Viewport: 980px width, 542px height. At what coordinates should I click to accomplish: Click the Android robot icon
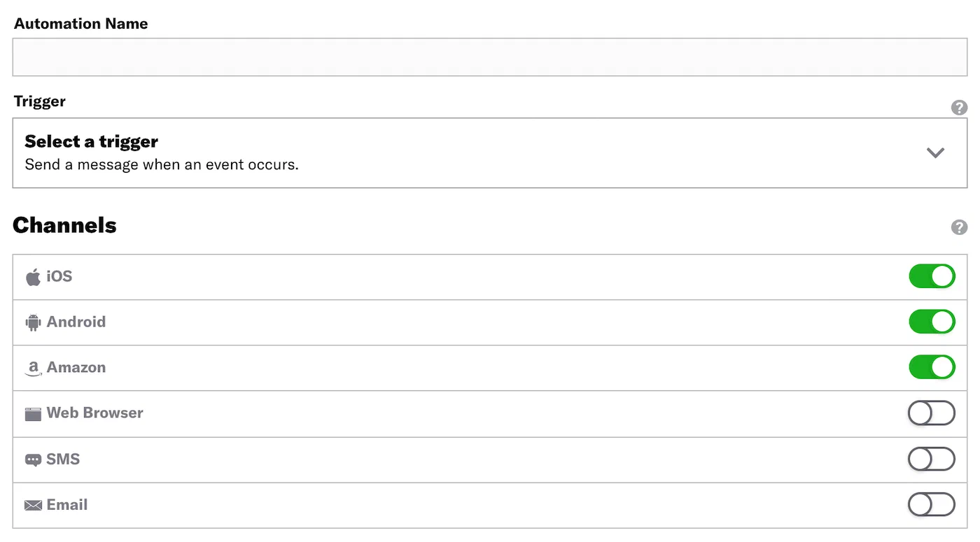point(32,322)
